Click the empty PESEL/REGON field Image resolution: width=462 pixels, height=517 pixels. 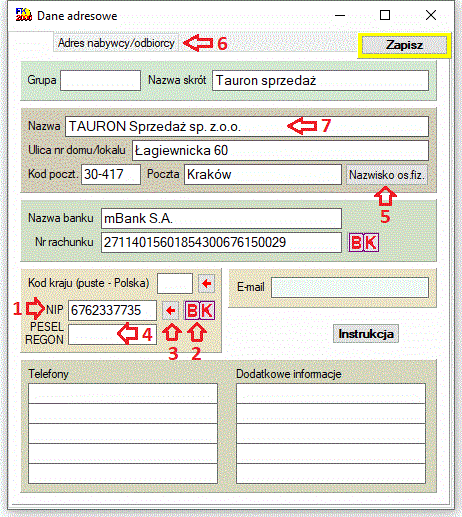click(x=112, y=334)
